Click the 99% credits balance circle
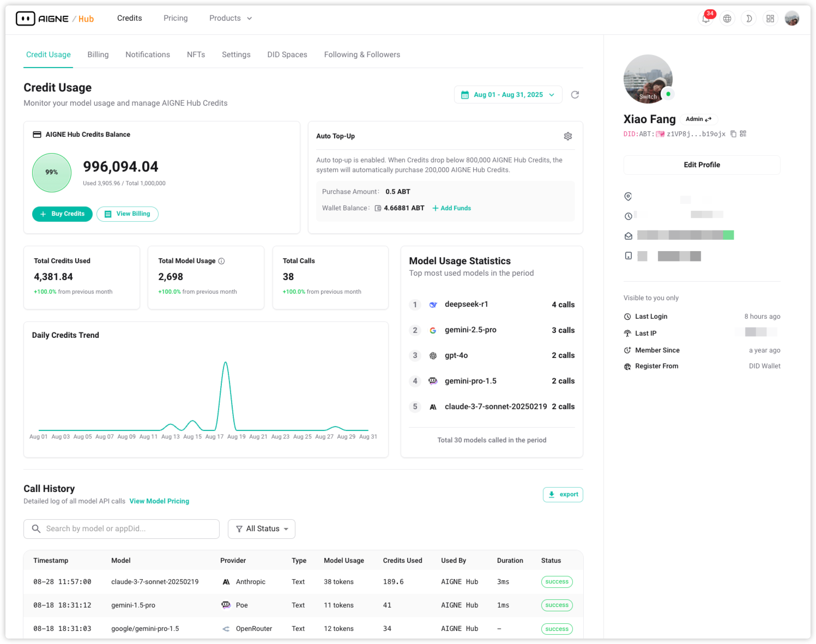 click(x=52, y=173)
